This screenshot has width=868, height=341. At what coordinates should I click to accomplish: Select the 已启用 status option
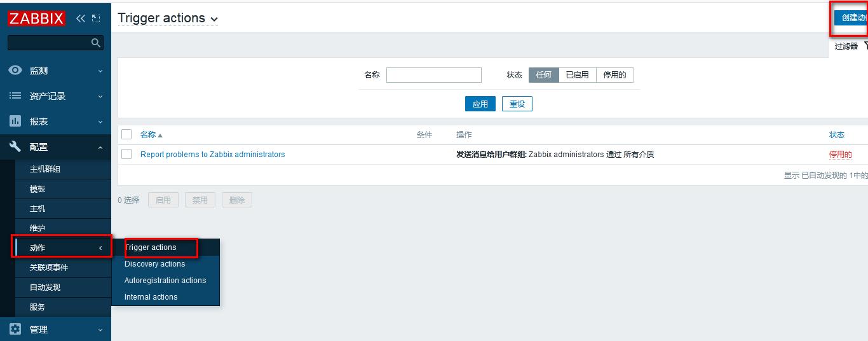578,75
